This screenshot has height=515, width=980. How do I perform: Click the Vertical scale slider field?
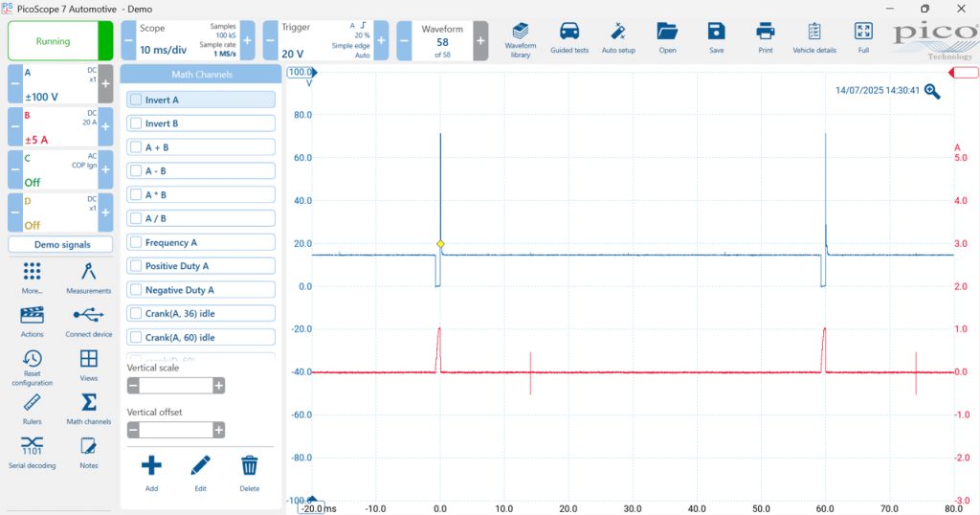[176, 386]
